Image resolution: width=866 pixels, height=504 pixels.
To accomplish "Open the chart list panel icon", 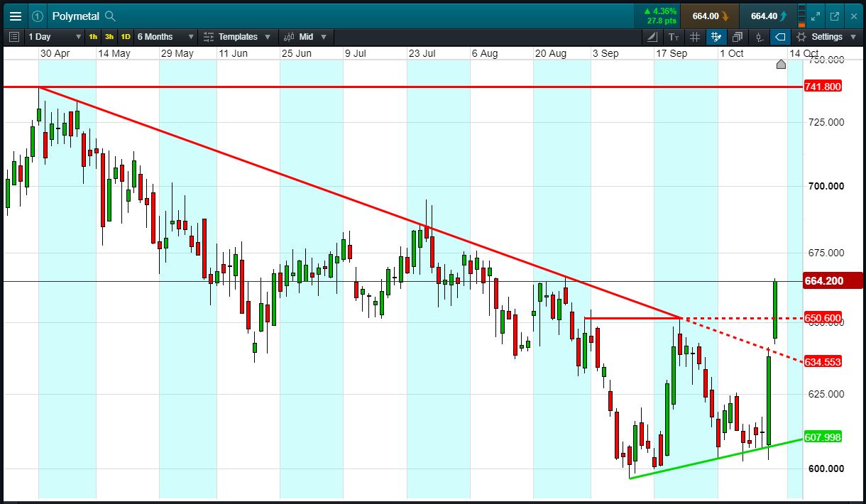I will point(14,37).
